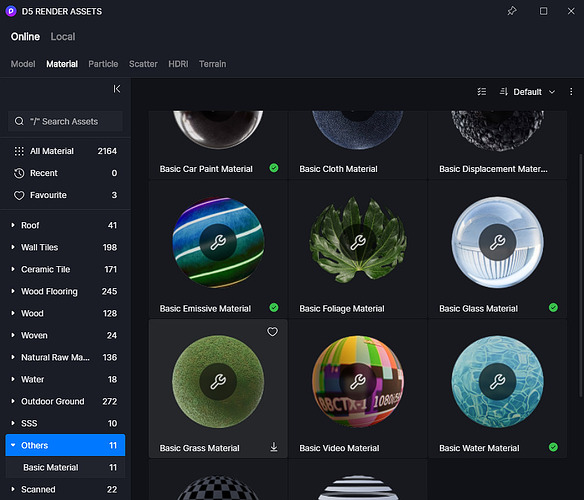Click the Basic Video Material label

[339, 448]
